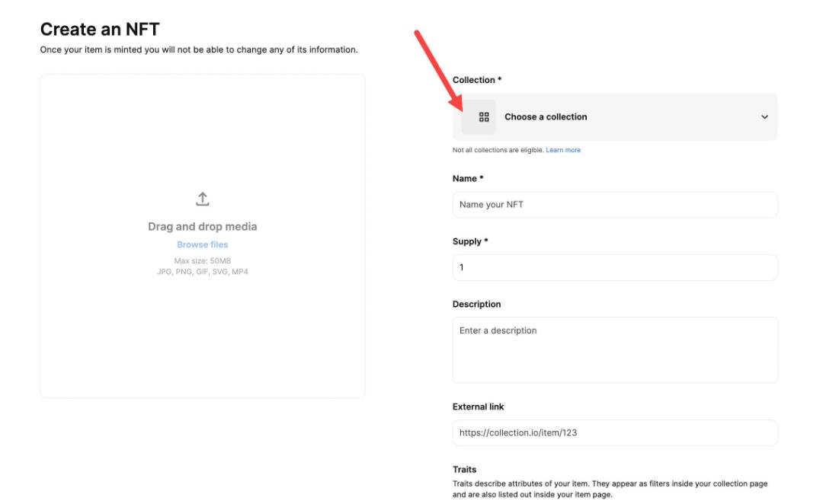Viewport: 823px width, 504px height.
Task: Click the Description field label
Action: point(476,305)
